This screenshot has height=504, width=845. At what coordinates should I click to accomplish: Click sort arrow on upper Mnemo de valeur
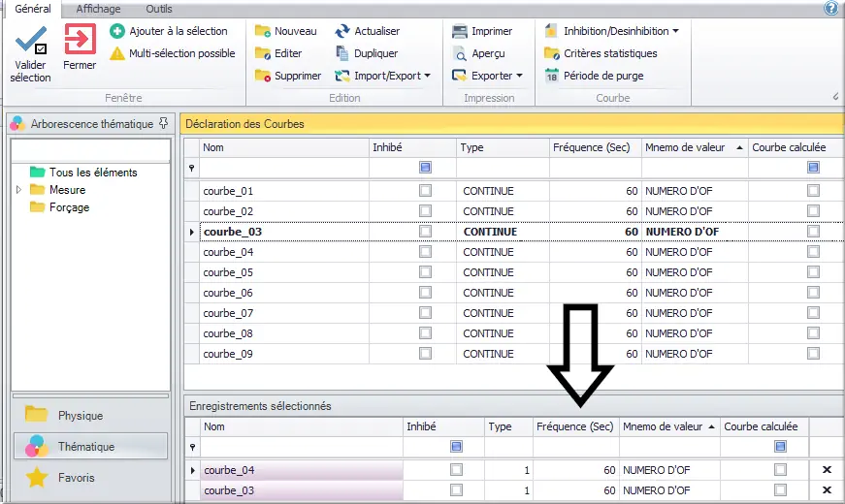(739, 147)
